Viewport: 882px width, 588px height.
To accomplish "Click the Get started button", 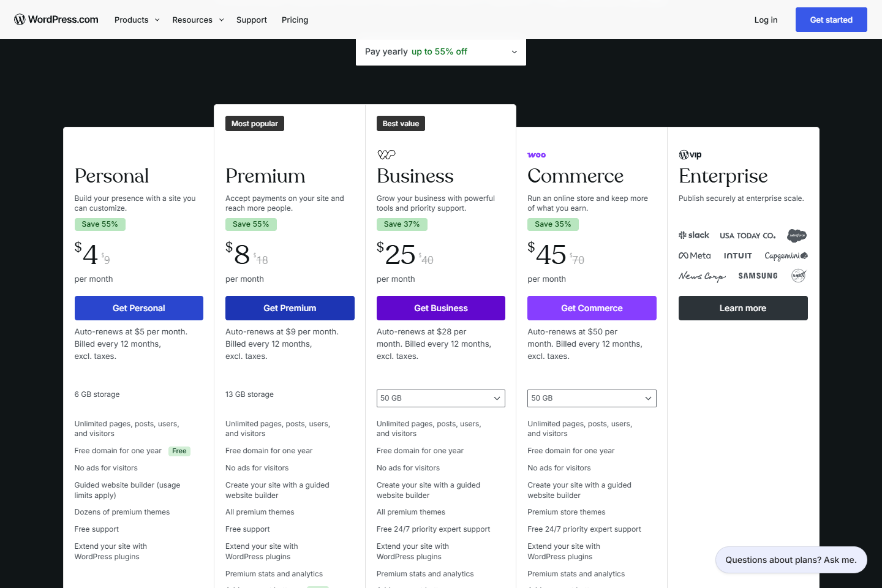I will [x=831, y=20].
